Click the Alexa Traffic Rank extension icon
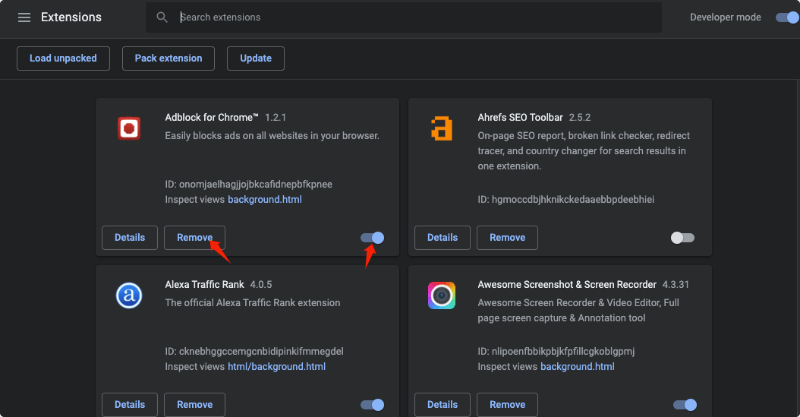This screenshot has width=800, height=417. click(x=129, y=296)
